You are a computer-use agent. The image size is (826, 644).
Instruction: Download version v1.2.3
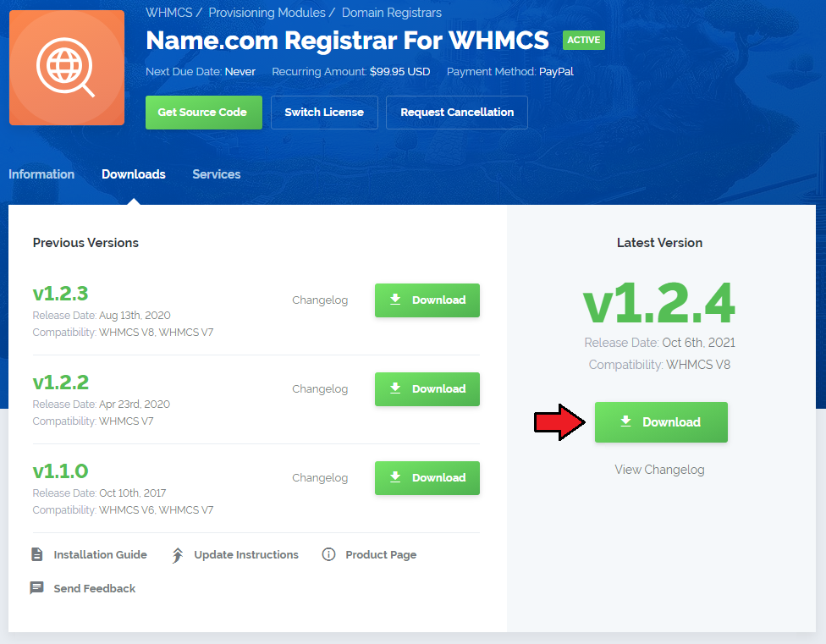point(427,300)
